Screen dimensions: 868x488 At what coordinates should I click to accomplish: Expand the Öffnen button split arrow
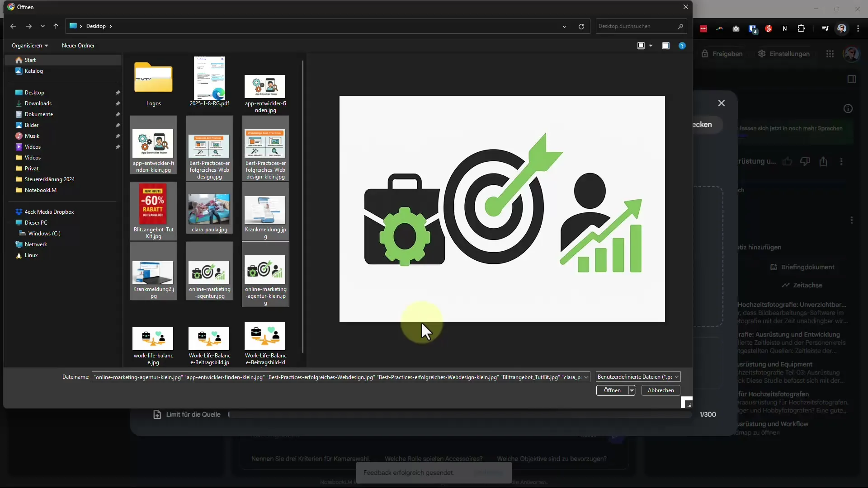pyautogui.click(x=632, y=390)
